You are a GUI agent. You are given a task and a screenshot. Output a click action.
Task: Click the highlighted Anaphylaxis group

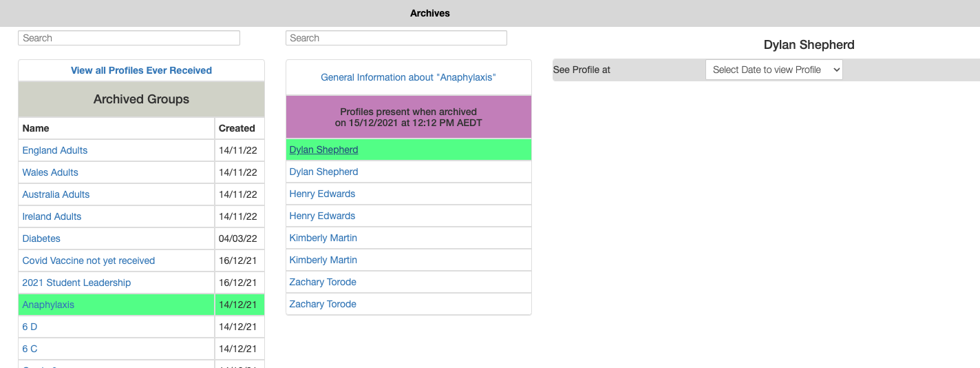[x=48, y=305]
